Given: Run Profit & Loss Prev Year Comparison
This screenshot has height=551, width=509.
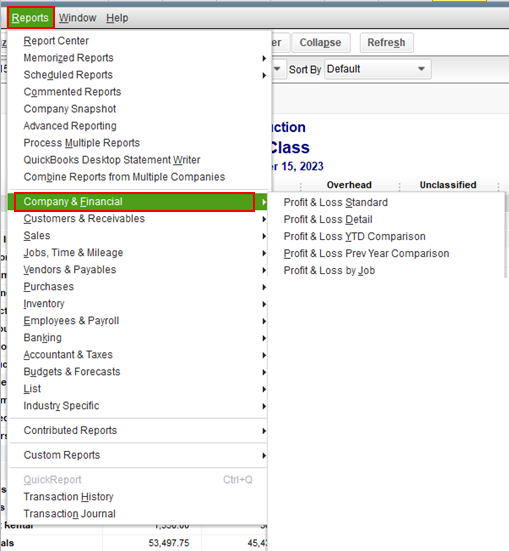Looking at the screenshot, I should (386, 253).
